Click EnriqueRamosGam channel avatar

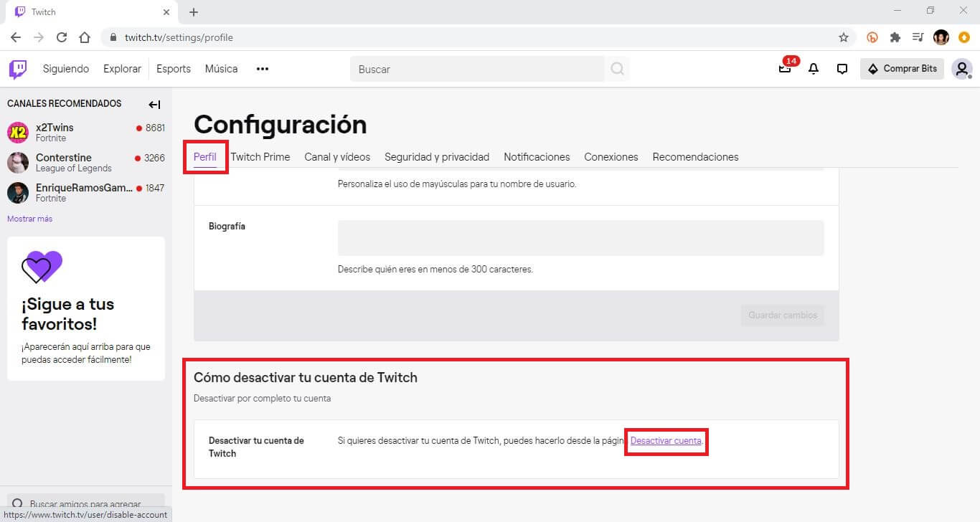click(18, 193)
